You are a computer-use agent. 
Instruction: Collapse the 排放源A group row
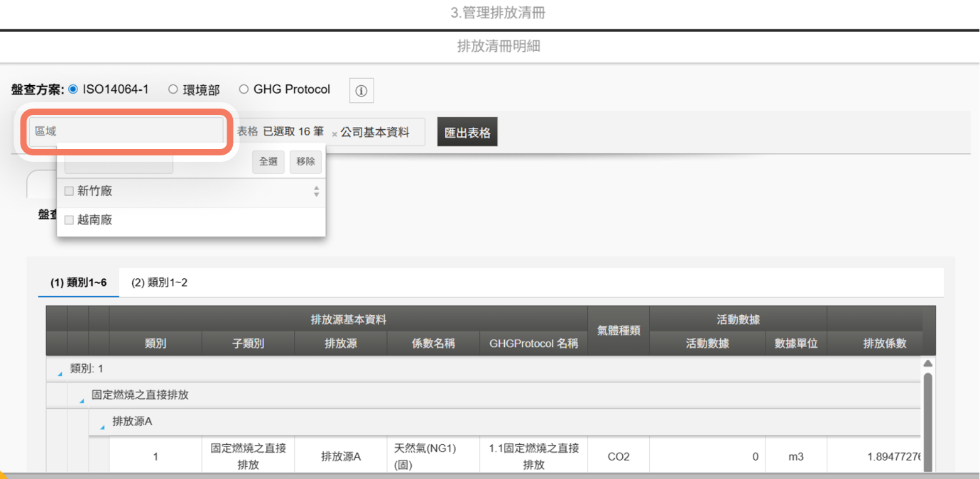click(103, 424)
